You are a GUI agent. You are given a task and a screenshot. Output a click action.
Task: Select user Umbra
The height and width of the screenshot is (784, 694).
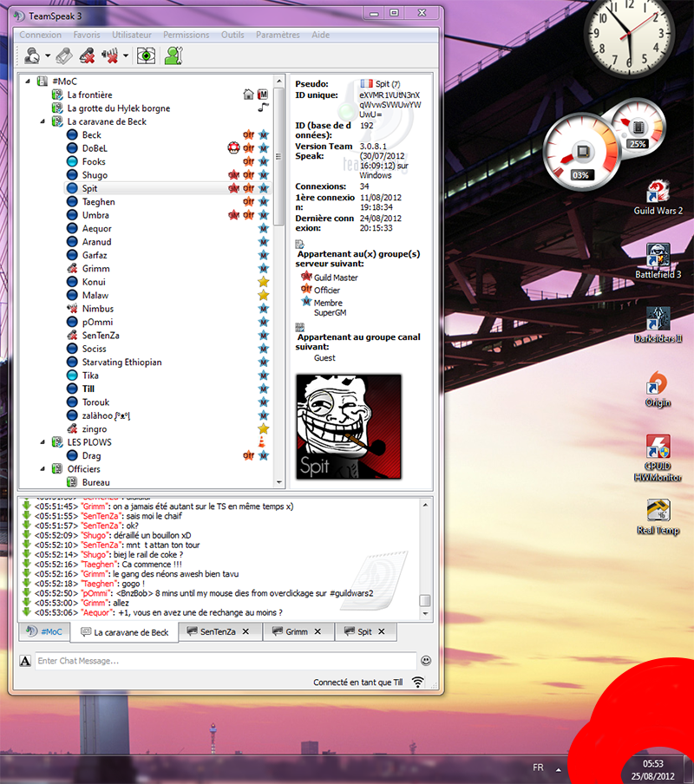tap(95, 215)
